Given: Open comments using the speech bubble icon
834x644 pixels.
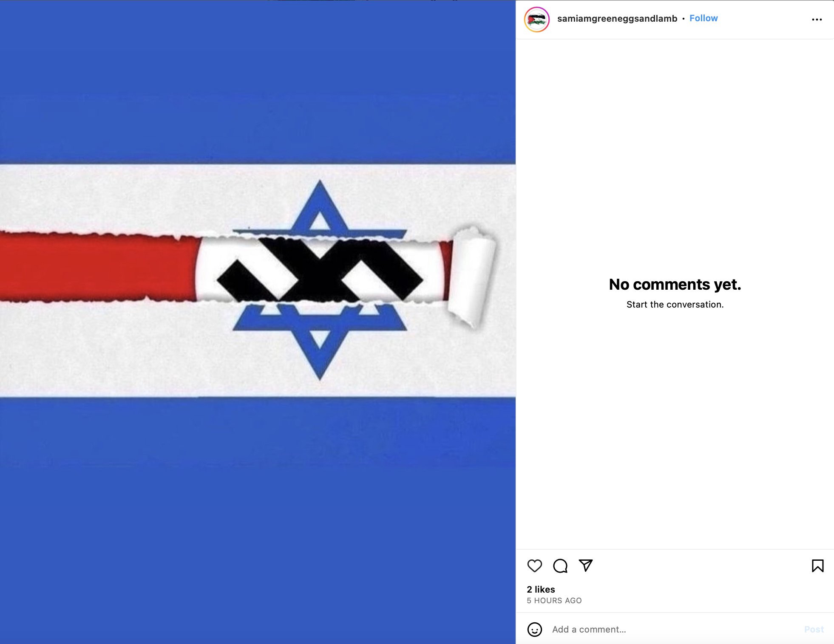Looking at the screenshot, I should point(560,566).
